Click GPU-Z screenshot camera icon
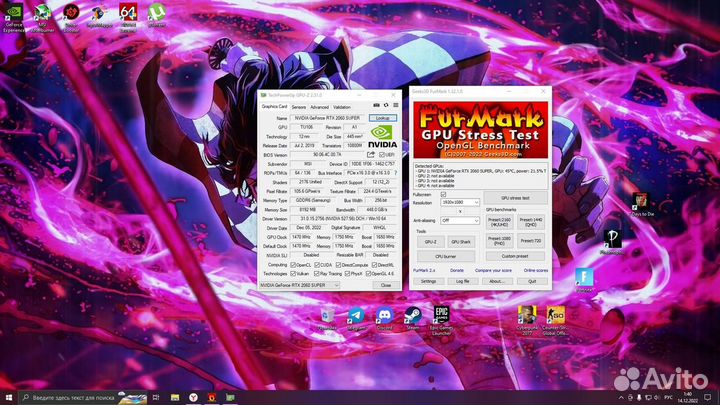This screenshot has height=405, width=720. [x=377, y=106]
